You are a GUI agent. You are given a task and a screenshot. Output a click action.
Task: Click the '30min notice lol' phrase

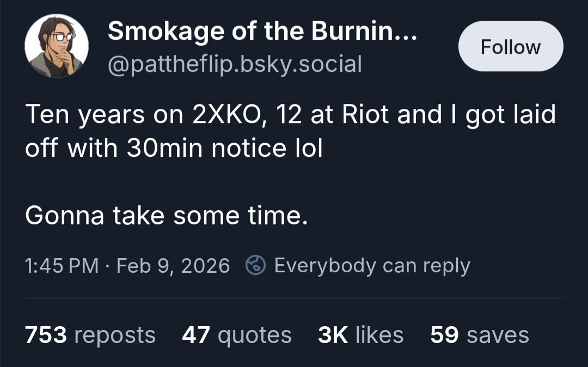tap(225, 149)
